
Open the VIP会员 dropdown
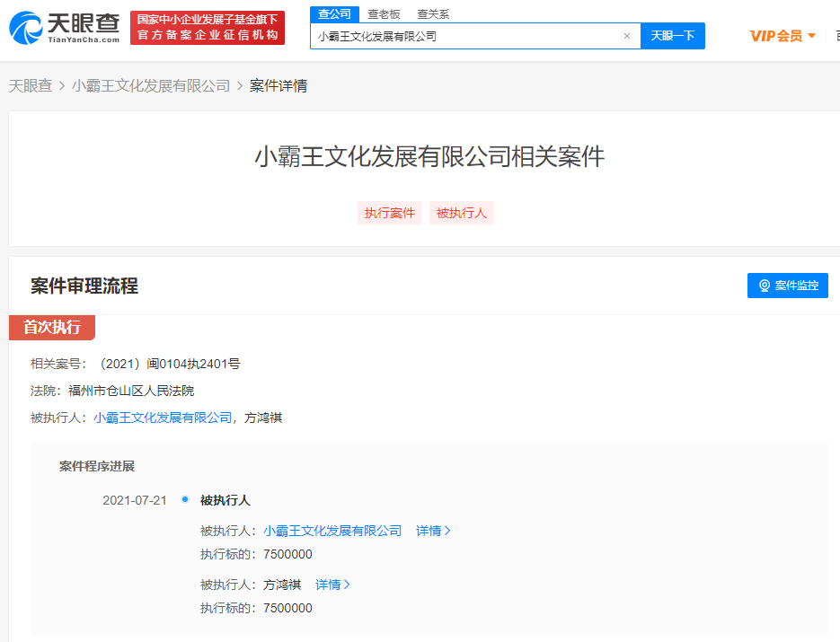[x=783, y=36]
